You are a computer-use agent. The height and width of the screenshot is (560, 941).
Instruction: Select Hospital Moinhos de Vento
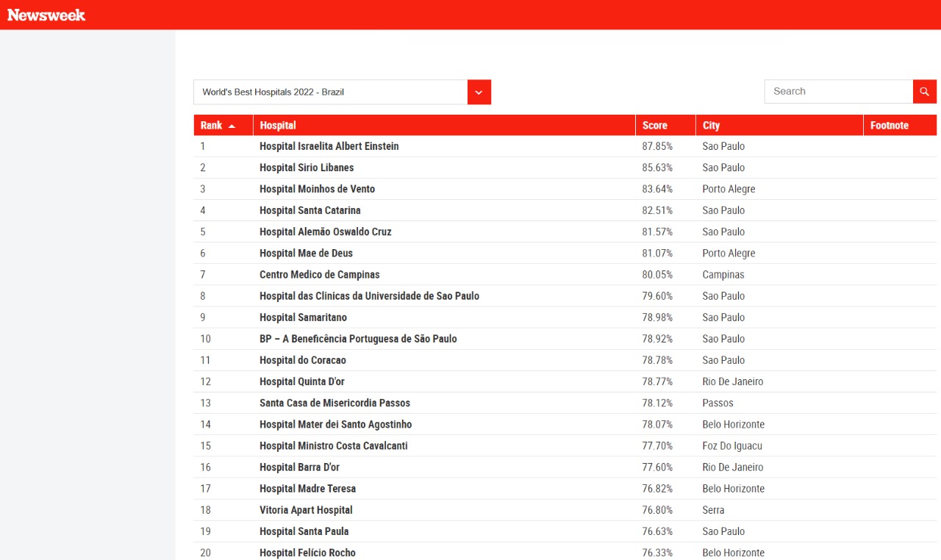317,189
